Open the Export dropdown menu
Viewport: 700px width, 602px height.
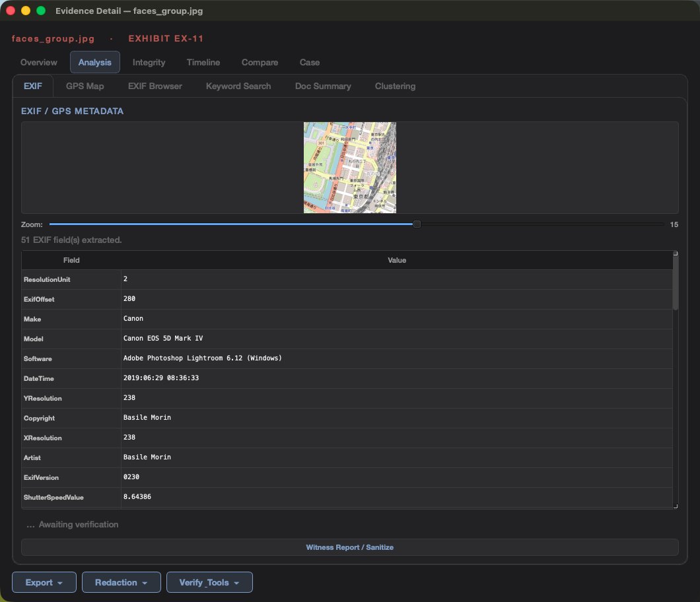click(x=44, y=582)
